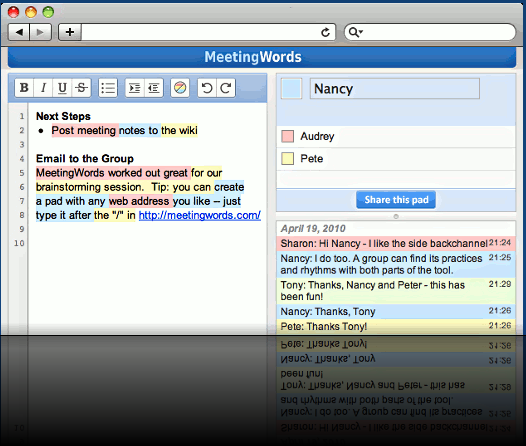Click Audrey's pink color swatch
526x446 pixels.
[287, 136]
